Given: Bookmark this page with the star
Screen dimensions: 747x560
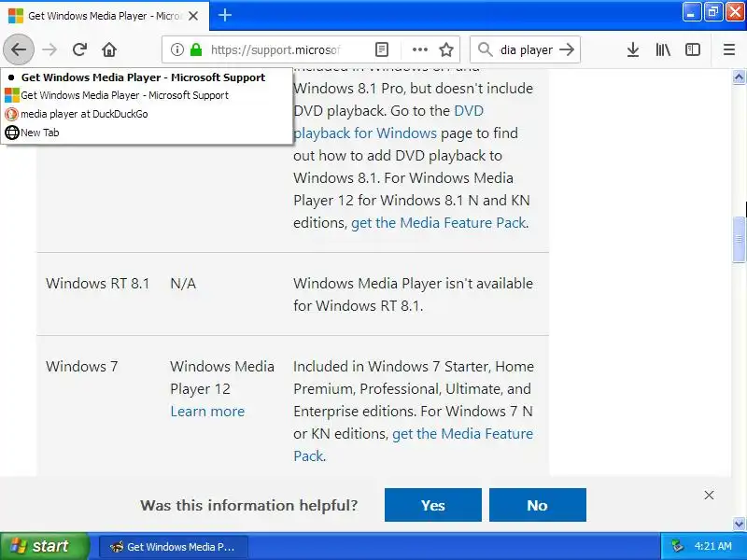Looking at the screenshot, I should pos(446,49).
